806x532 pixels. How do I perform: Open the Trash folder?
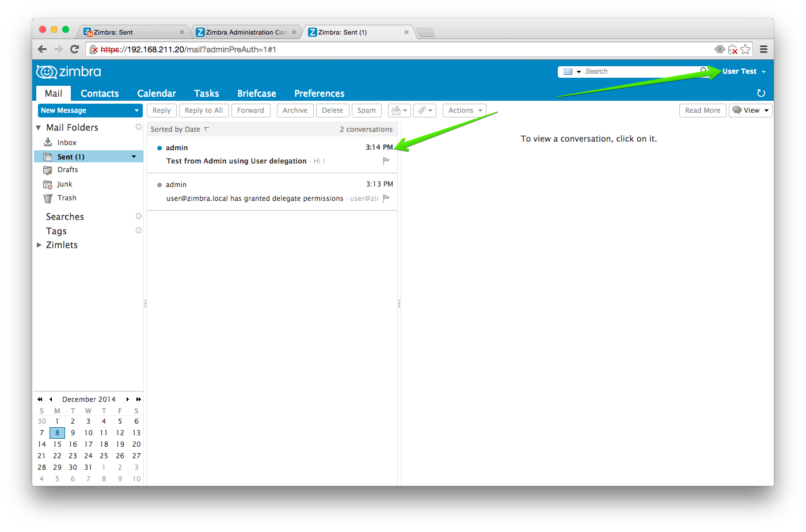67,198
